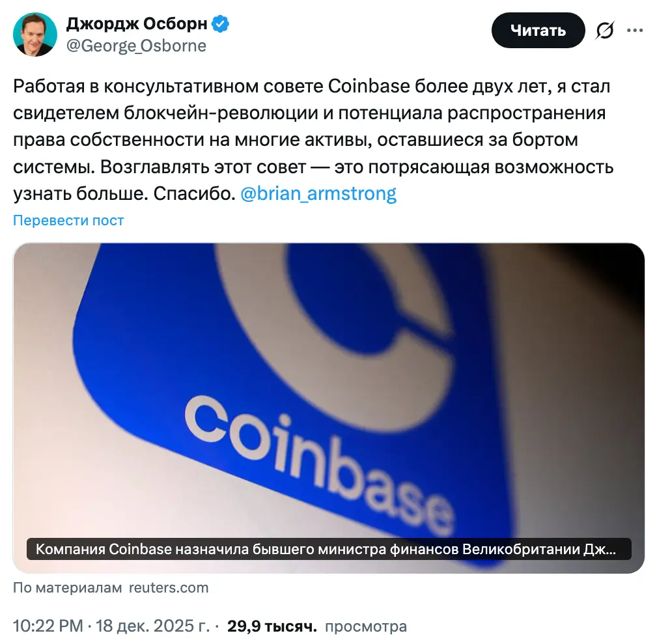The height and width of the screenshot is (644, 657).
Task: Click the 18 дек. 2025 date
Action: tap(152, 626)
